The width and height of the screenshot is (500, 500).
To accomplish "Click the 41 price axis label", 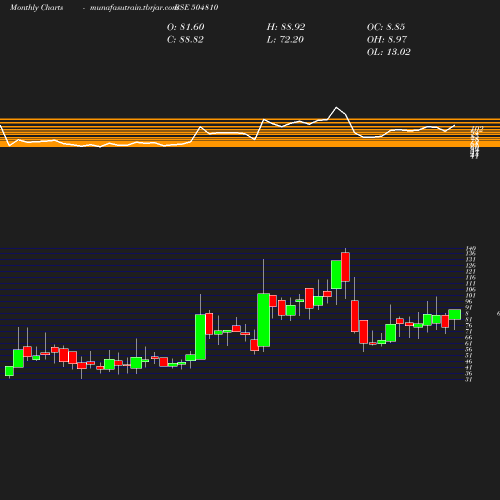I will (x=469, y=368).
